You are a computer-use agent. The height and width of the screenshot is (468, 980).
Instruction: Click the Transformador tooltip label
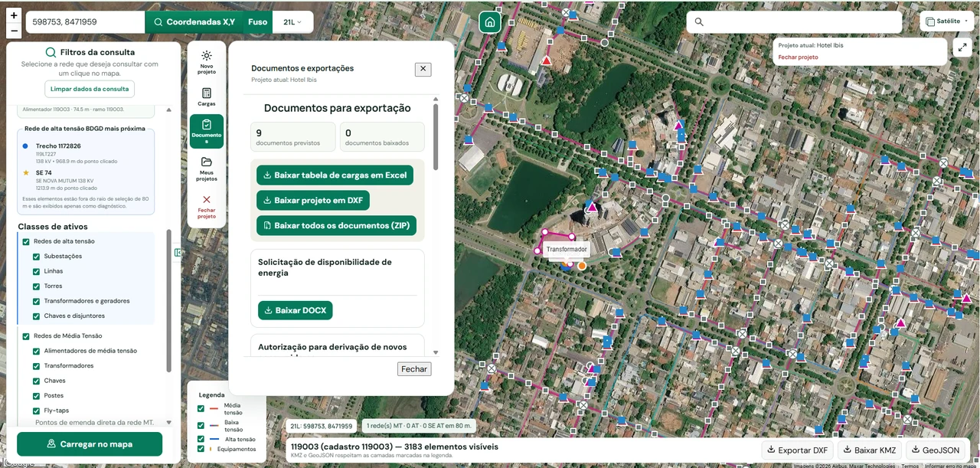[567, 250]
